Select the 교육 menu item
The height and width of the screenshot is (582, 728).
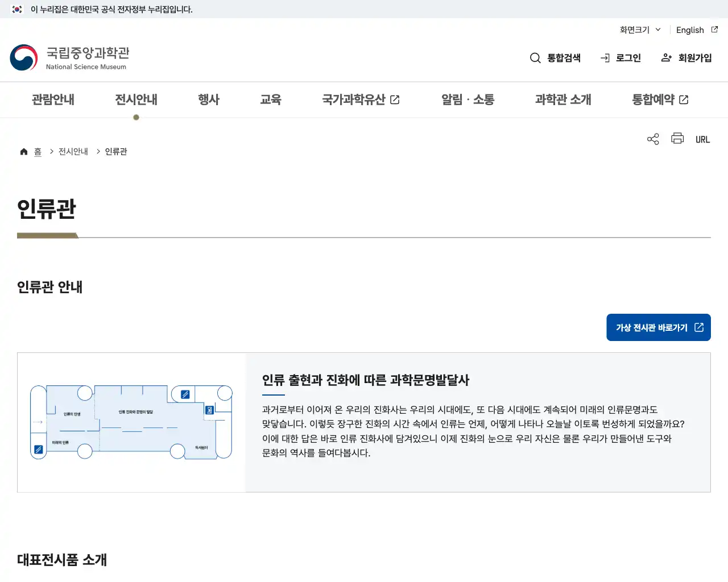[x=271, y=99]
